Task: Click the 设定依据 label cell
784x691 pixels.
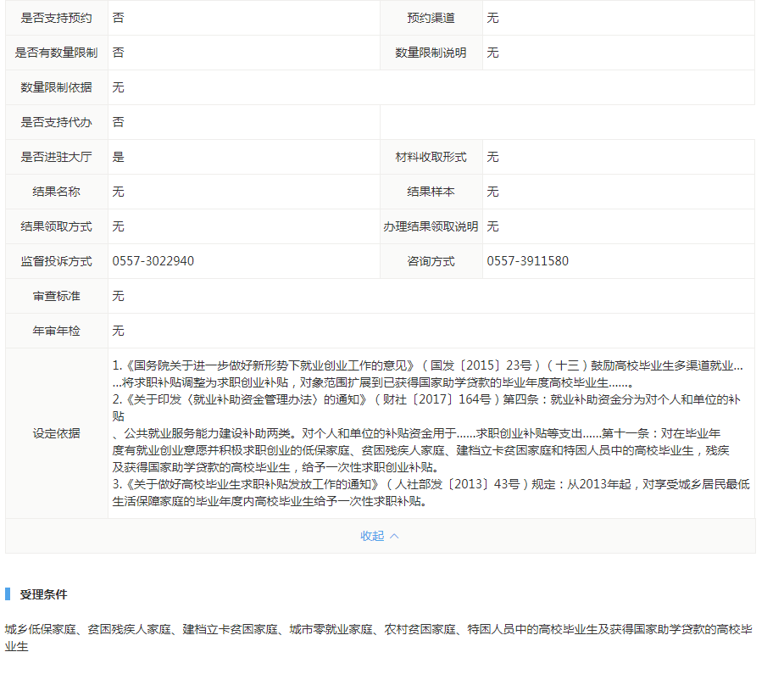Action: pyautogui.click(x=56, y=433)
